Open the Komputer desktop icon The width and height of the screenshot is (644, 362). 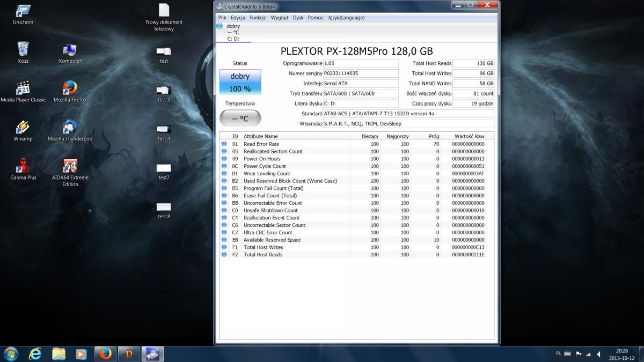tap(70, 53)
